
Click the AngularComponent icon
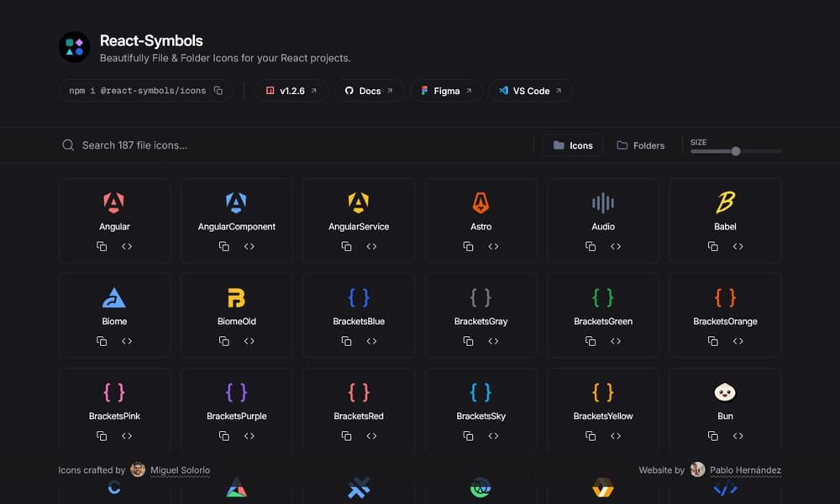coord(236,202)
